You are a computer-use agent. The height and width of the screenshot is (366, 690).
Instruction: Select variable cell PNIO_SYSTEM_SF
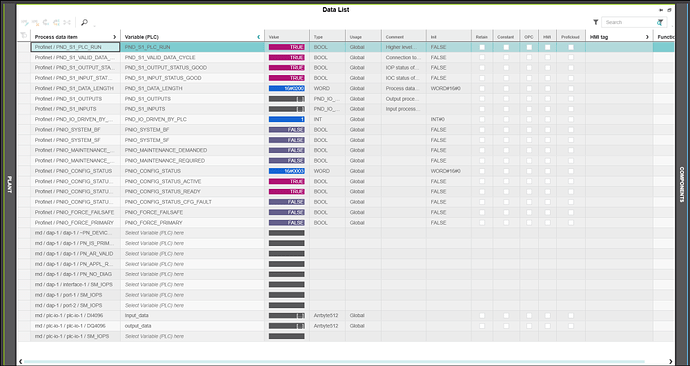192,140
